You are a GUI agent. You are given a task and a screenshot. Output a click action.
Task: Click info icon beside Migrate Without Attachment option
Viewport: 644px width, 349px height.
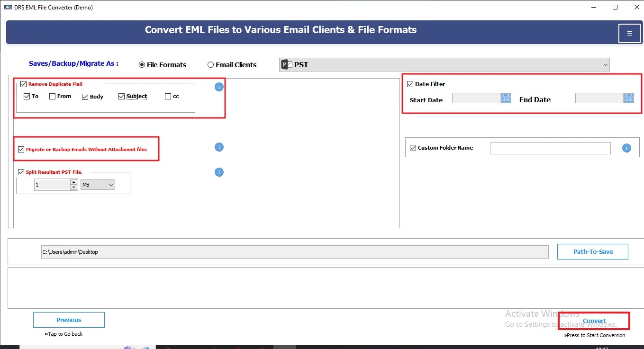pyautogui.click(x=219, y=147)
